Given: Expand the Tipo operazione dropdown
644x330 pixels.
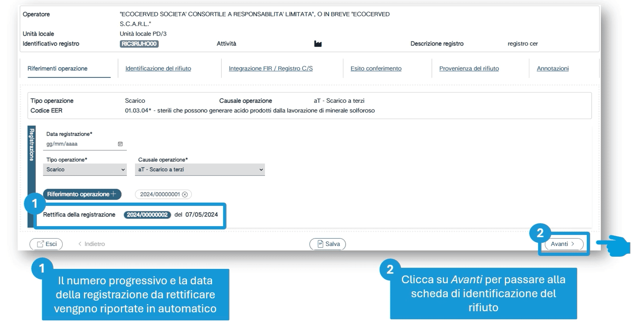Looking at the screenshot, I should tap(85, 169).
